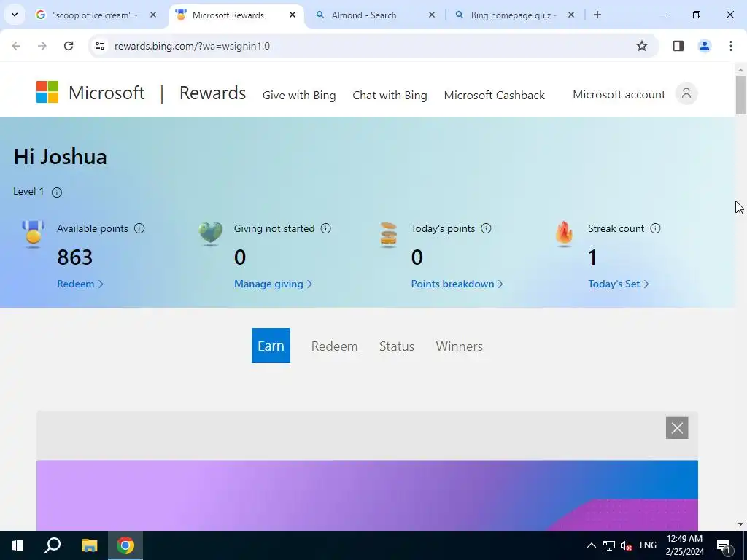Click the Hi Joshua greeting text
Image resolution: width=747 pixels, height=560 pixels.
point(60,157)
